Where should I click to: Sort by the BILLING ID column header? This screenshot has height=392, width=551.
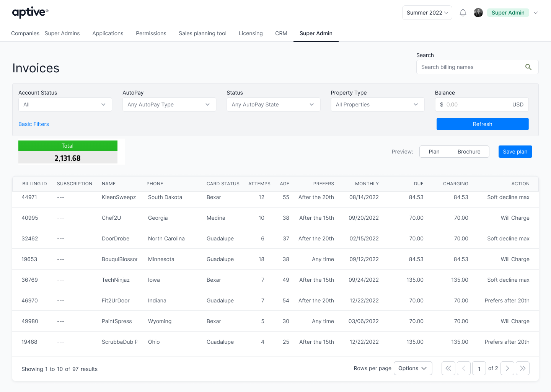34,184
